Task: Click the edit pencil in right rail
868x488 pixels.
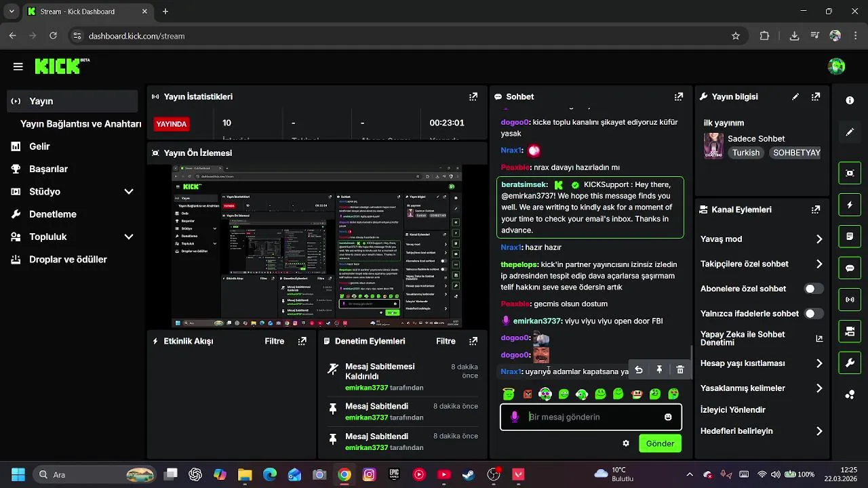Action: tap(850, 132)
